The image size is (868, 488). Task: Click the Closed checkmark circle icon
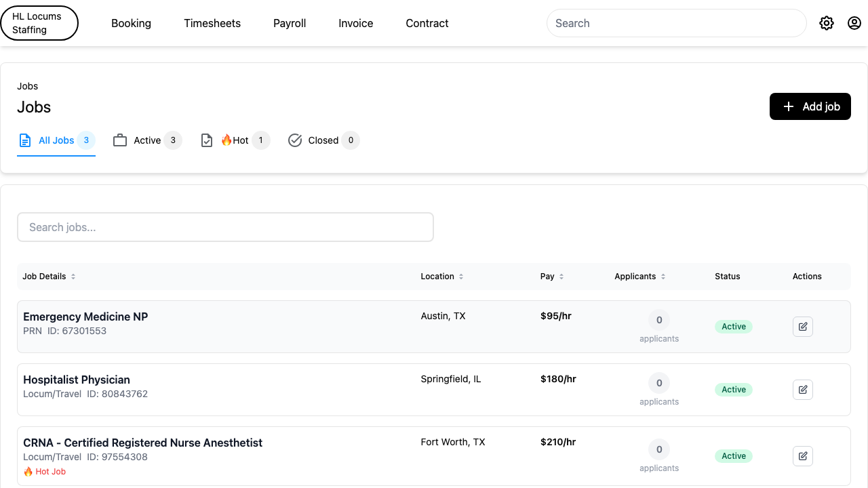(295, 140)
